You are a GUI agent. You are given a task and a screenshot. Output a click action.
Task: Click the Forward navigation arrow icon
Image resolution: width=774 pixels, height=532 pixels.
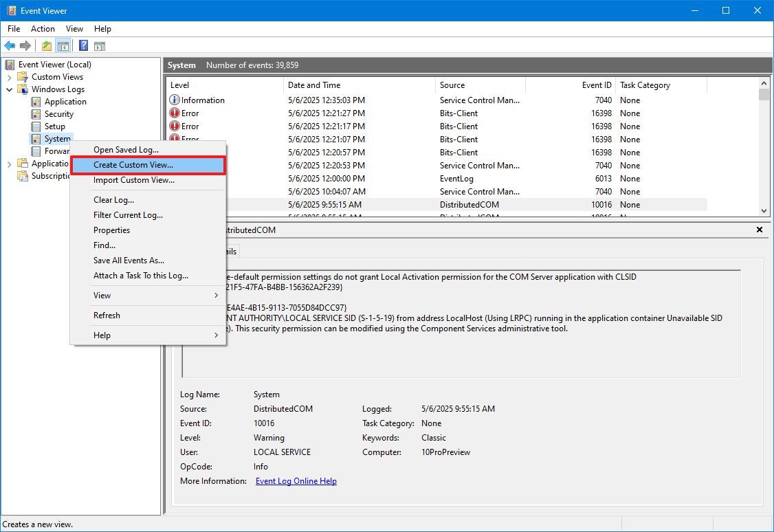point(25,45)
